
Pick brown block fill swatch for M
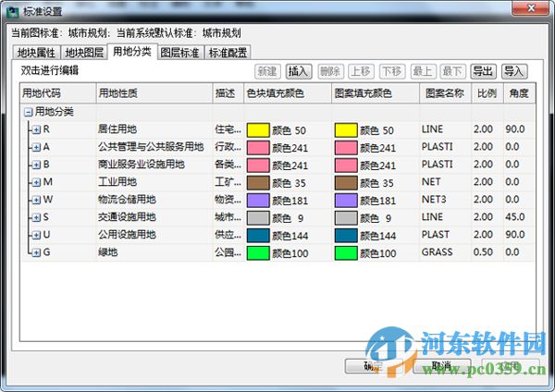click(258, 183)
